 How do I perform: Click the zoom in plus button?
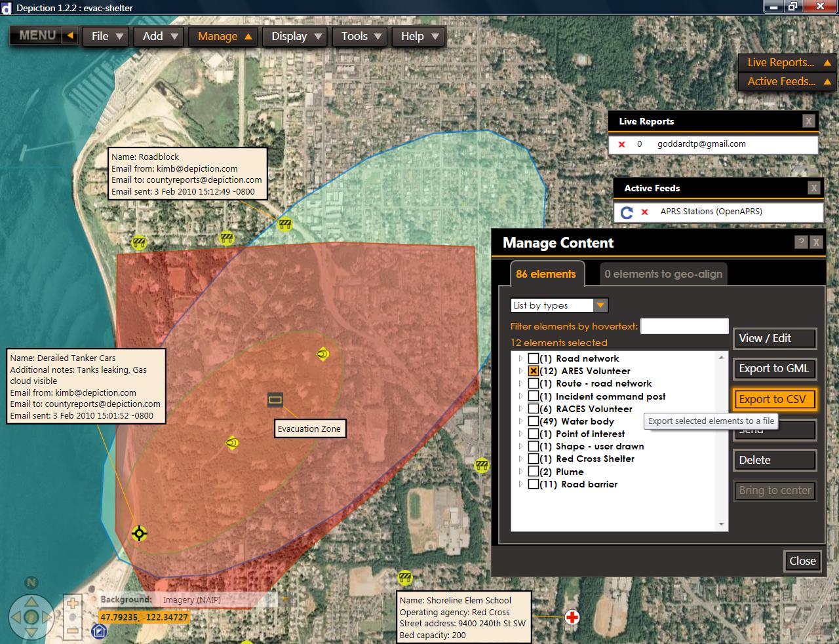[x=73, y=603]
